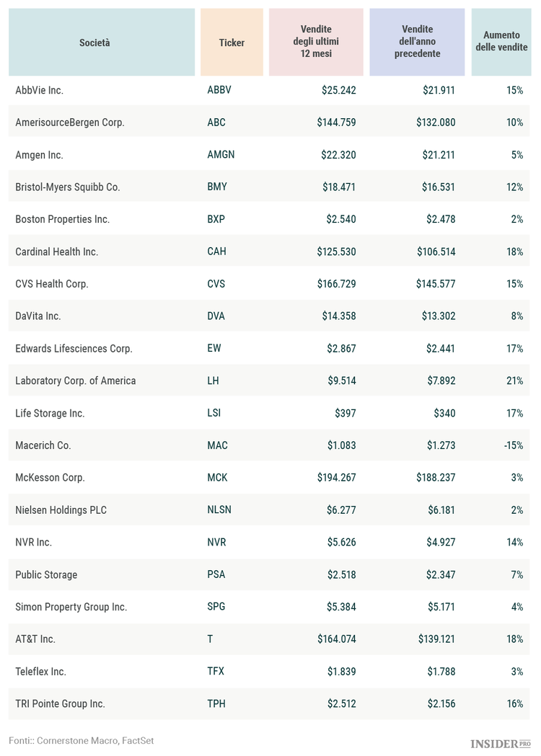Image resolution: width=541 pixels, height=756 pixels.
Task: Click the Insider Pro logo
Action: [x=500, y=743]
